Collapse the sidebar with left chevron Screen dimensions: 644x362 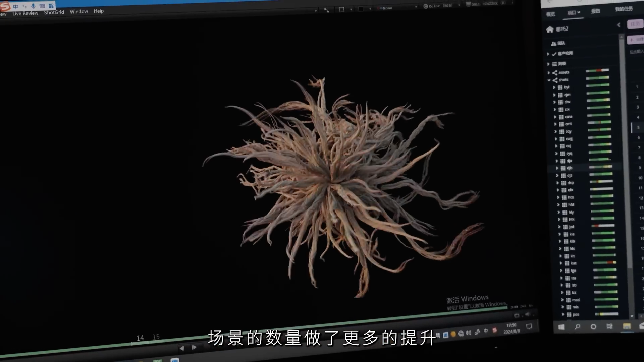[619, 25]
